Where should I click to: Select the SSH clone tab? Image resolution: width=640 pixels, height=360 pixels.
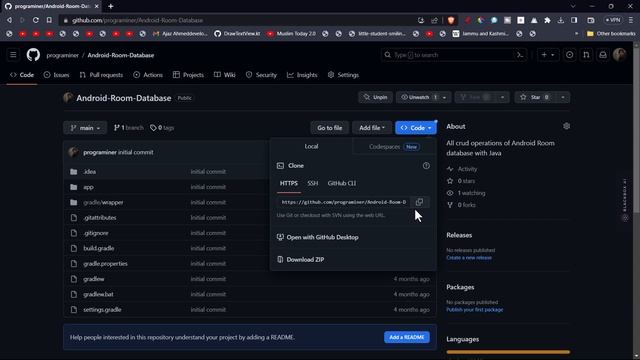pos(313,183)
